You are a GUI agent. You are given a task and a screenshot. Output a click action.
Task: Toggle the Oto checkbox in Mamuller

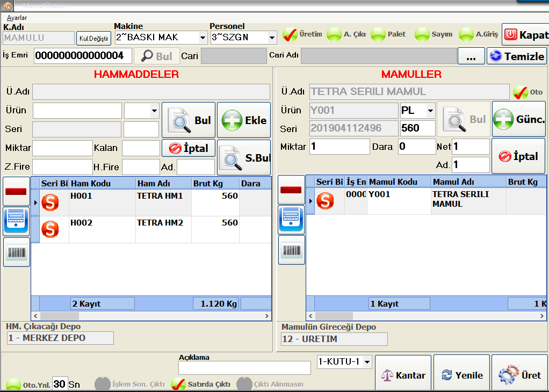pos(519,92)
